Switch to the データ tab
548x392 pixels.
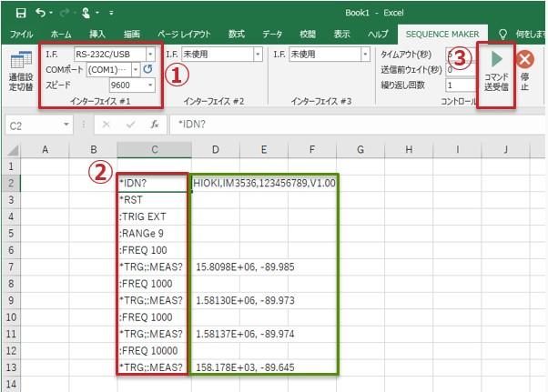272,35
